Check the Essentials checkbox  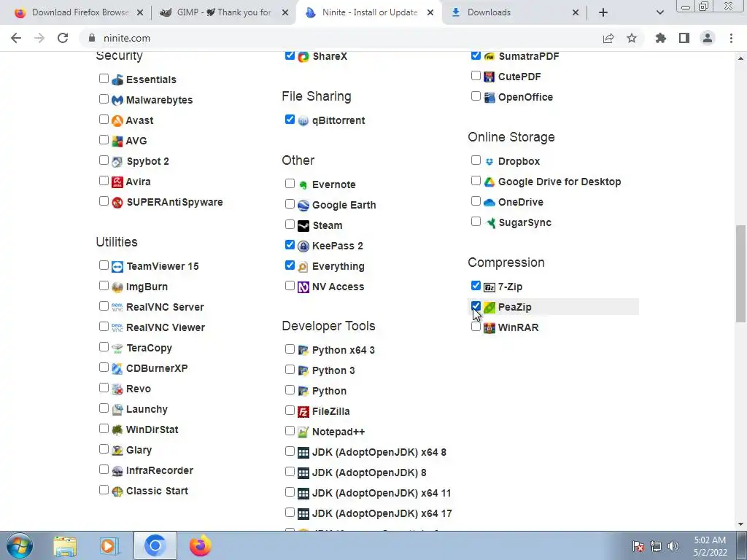coord(104,79)
